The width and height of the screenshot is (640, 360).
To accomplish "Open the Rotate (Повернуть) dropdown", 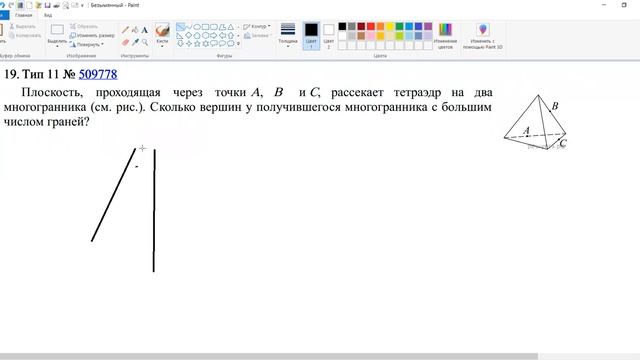I will [87, 44].
